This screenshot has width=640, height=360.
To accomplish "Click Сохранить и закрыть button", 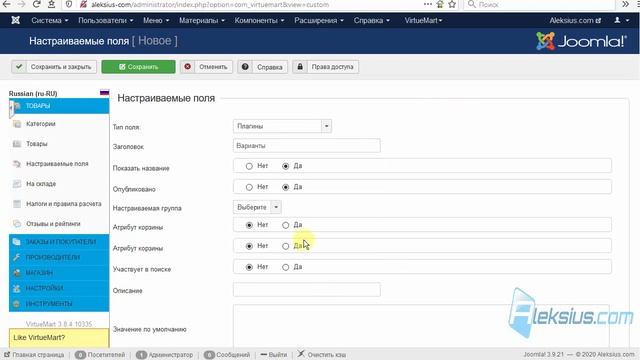I will pos(54,67).
